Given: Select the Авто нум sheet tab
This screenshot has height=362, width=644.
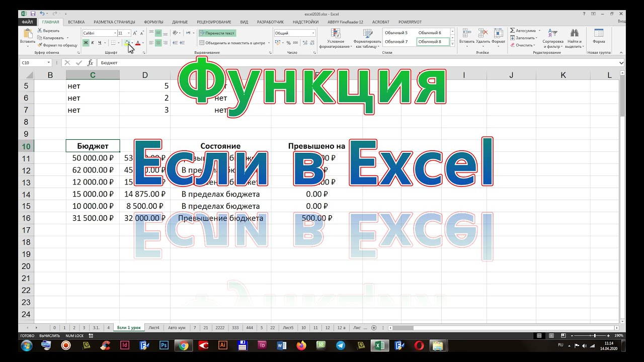Looking at the screenshot, I should click(177, 328).
